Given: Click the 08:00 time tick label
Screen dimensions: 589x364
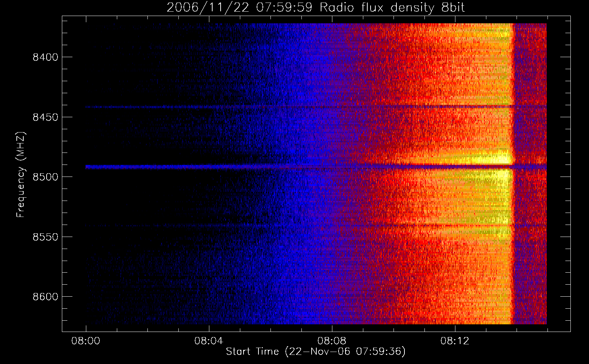Looking at the screenshot, I should tap(86, 341).
